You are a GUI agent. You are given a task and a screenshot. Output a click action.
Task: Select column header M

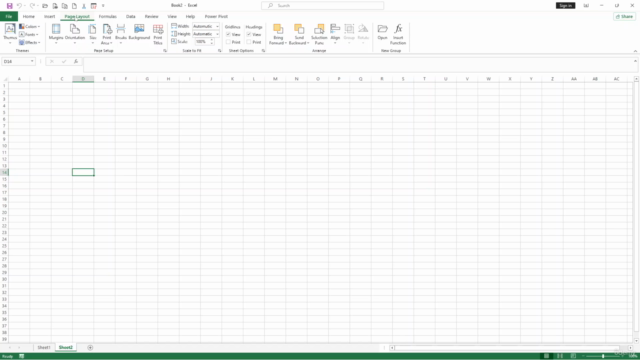275,79
